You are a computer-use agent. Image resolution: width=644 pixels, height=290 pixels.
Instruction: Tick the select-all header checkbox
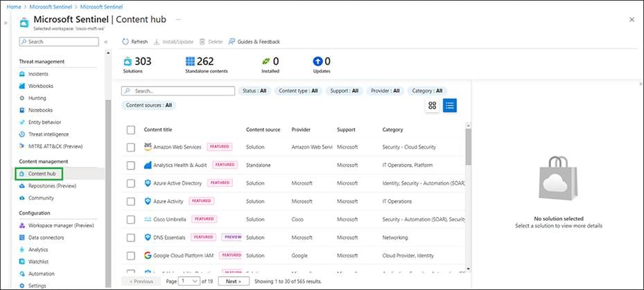pos(130,129)
